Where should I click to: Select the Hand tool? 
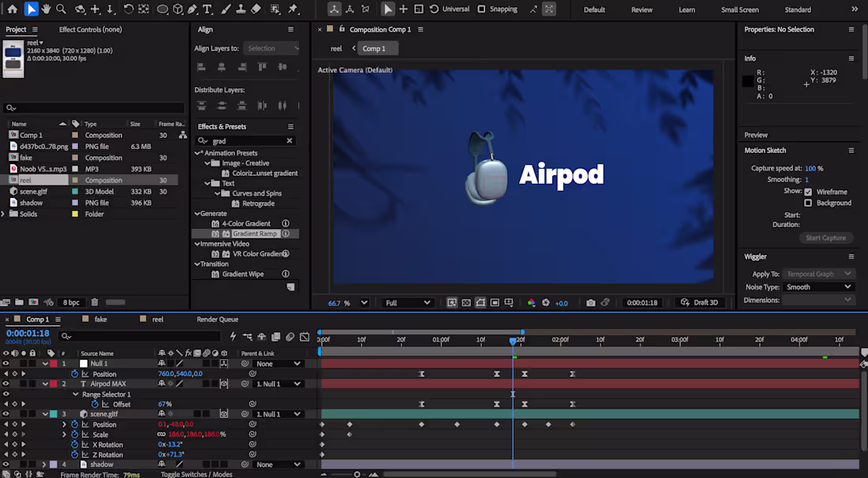click(46, 9)
